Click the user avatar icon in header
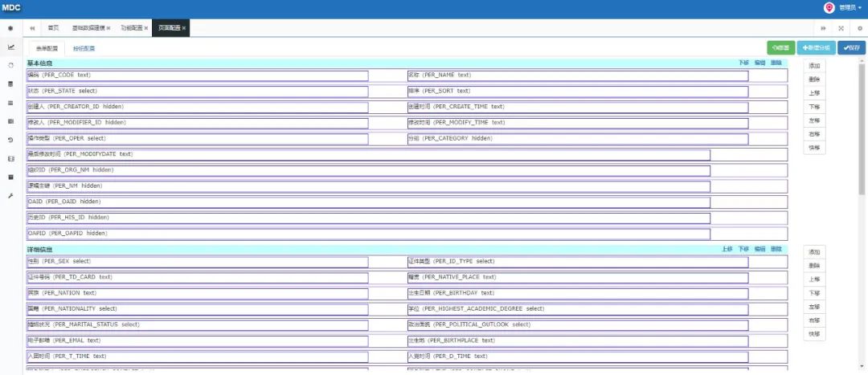The height and width of the screenshot is (375, 868). point(829,8)
